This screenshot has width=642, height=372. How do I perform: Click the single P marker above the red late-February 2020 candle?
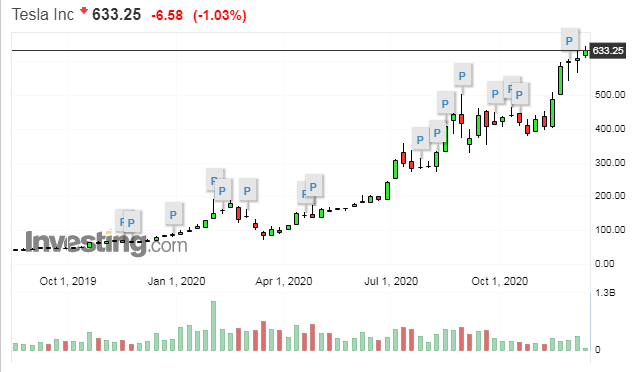(x=247, y=190)
